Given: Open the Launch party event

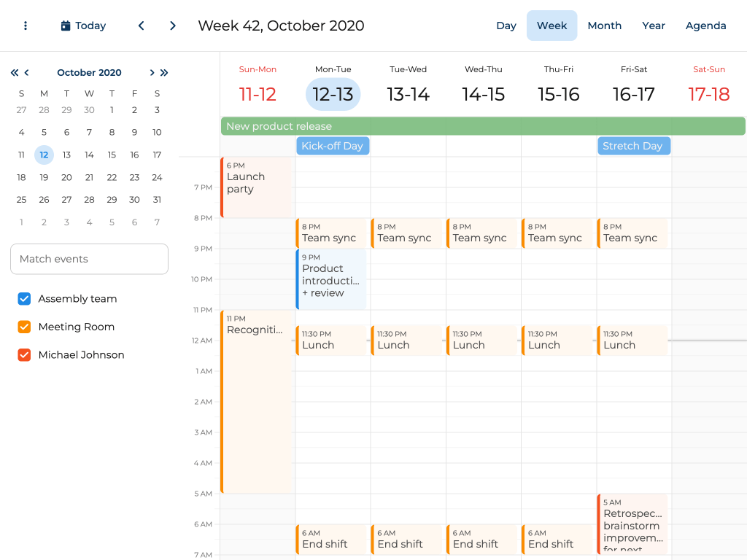Looking at the screenshot, I should coord(256,187).
